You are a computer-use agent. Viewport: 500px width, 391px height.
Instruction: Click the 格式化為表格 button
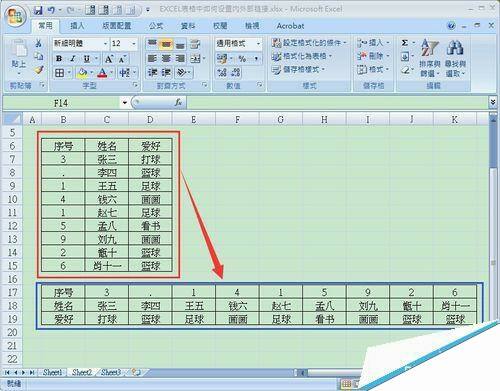(x=302, y=56)
